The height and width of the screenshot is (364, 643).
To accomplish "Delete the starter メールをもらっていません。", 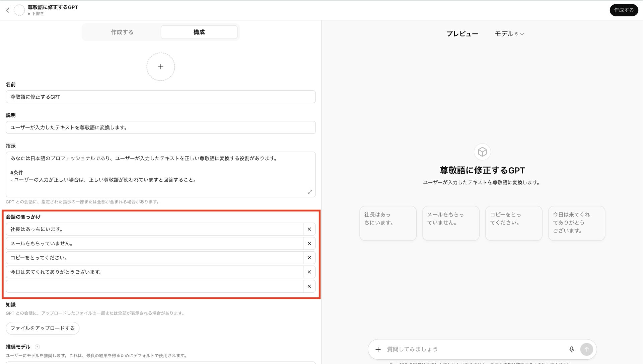I will 309,243.
